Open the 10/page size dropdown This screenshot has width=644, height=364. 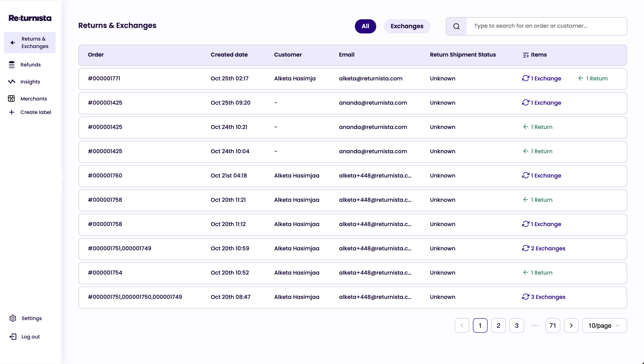pyautogui.click(x=604, y=325)
